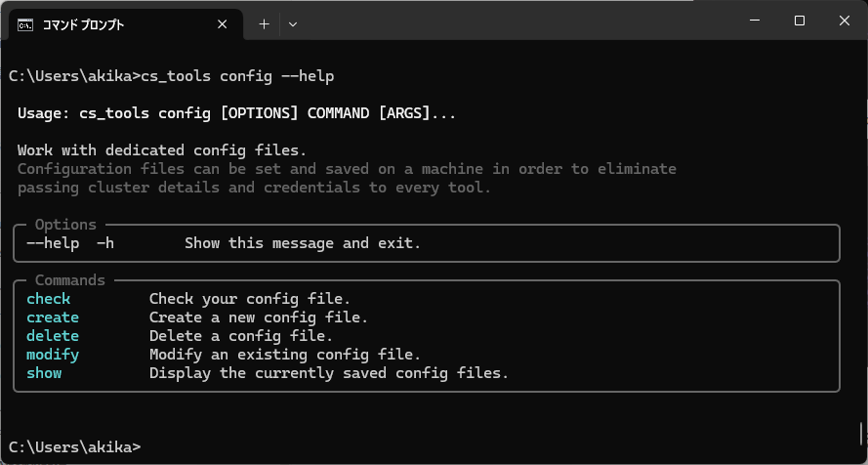Close the コマンド プロンプト tab
The height and width of the screenshot is (465, 868).
(x=227, y=23)
